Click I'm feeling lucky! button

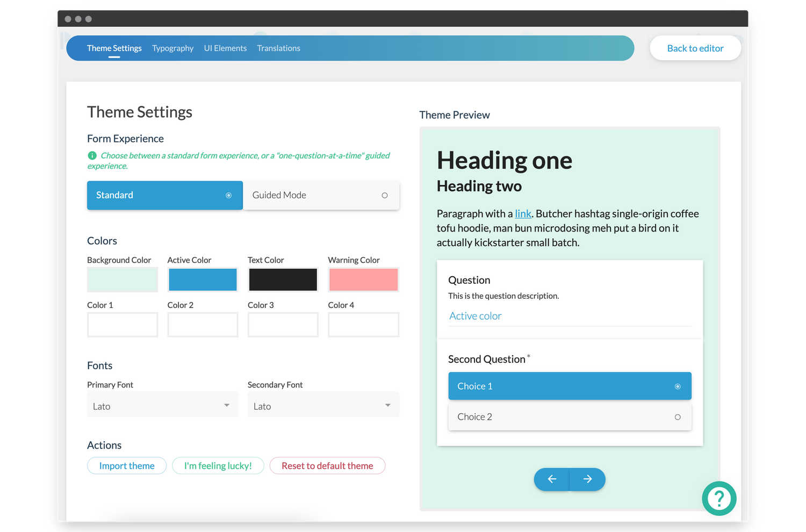pos(218,466)
